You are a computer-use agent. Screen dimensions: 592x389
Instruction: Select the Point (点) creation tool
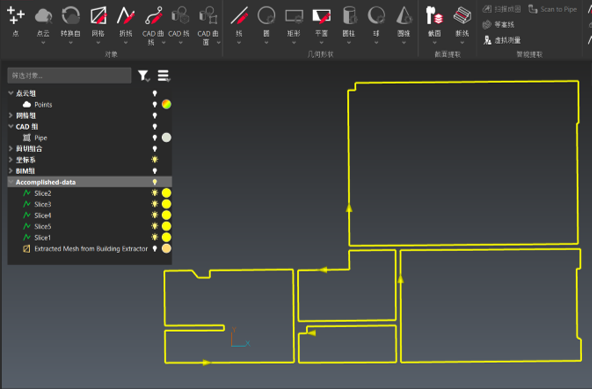[15, 15]
